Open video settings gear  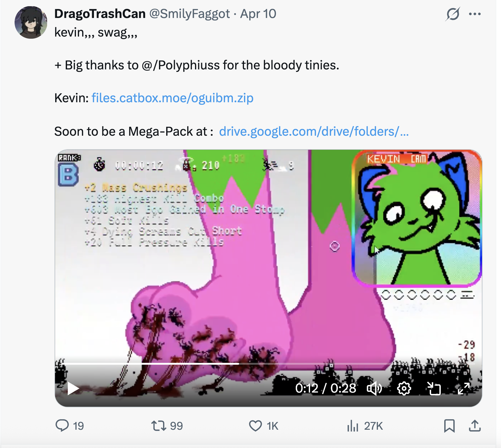pos(404,388)
